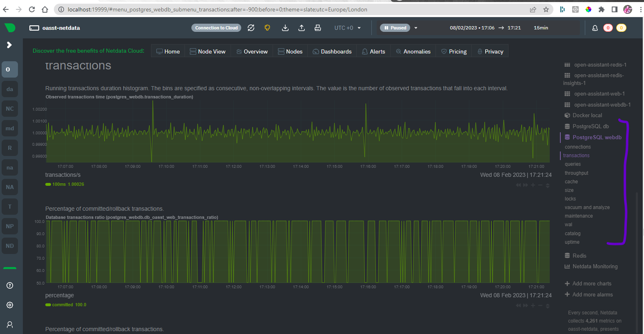This screenshot has width=644, height=334.
Task: Jump to queries submenu
Action: click(573, 164)
